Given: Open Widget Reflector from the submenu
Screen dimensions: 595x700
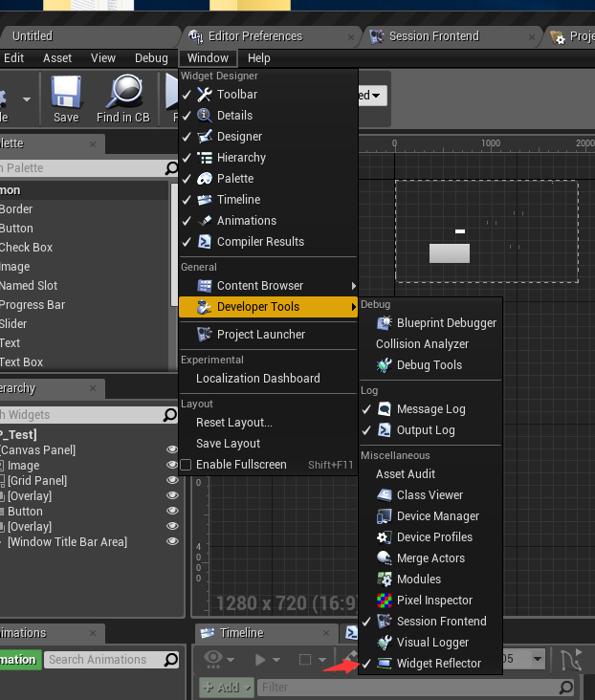Looking at the screenshot, I should pyautogui.click(x=438, y=664).
